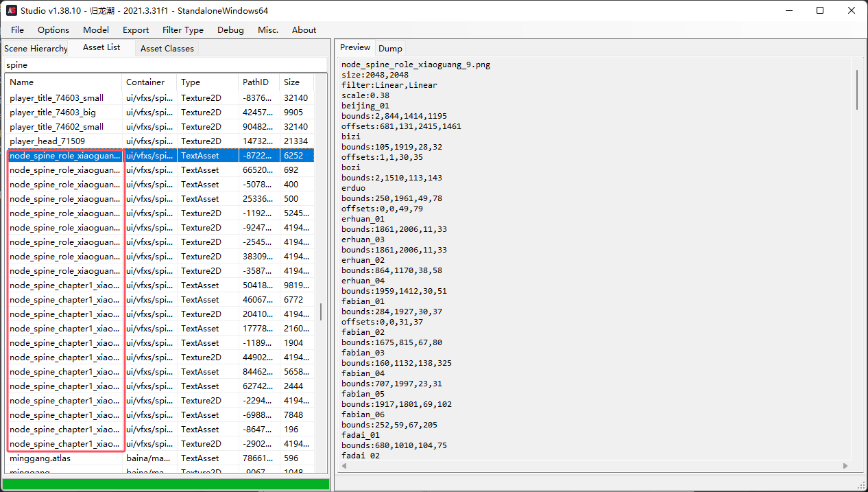Sort by the Name column header

pyautogui.click(x=64, y=82)
